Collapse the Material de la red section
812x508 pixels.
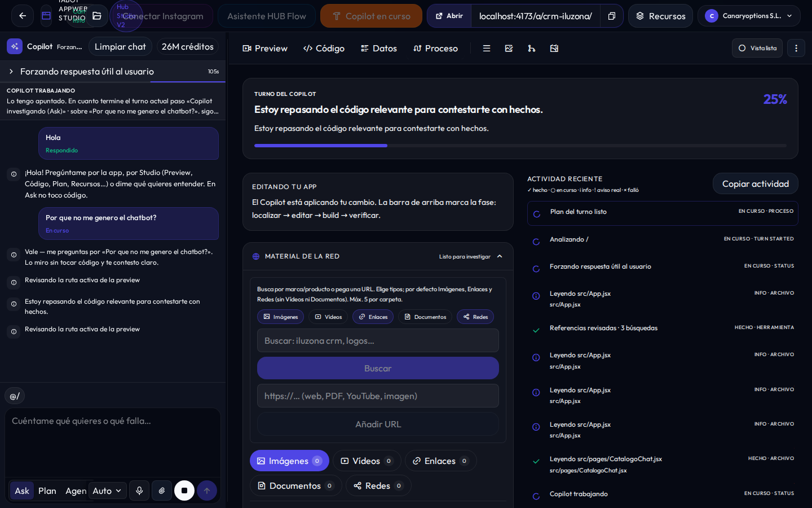[x=500, y=256]
